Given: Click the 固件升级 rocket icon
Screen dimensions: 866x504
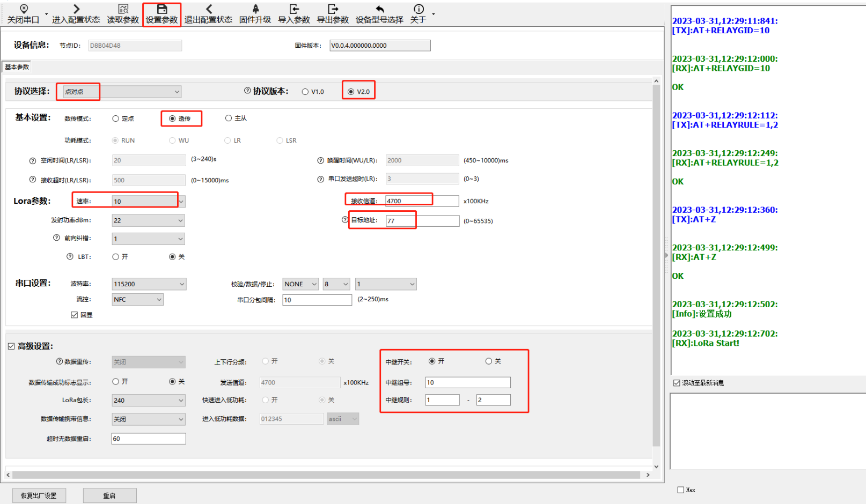Looking at the screenshot, I should coord(255,9).
